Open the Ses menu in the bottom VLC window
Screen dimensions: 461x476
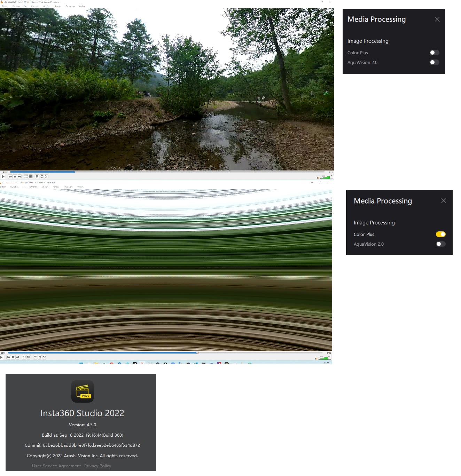click(x=24, y=187)
